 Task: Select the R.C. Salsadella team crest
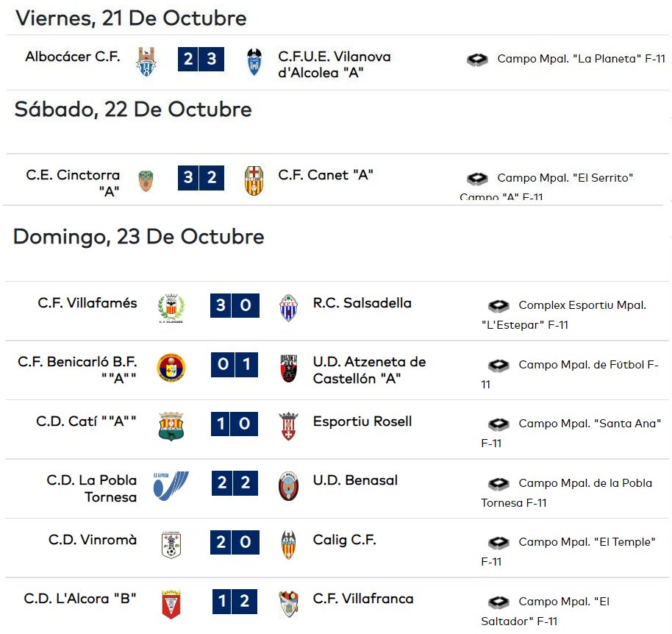[289, 307]
